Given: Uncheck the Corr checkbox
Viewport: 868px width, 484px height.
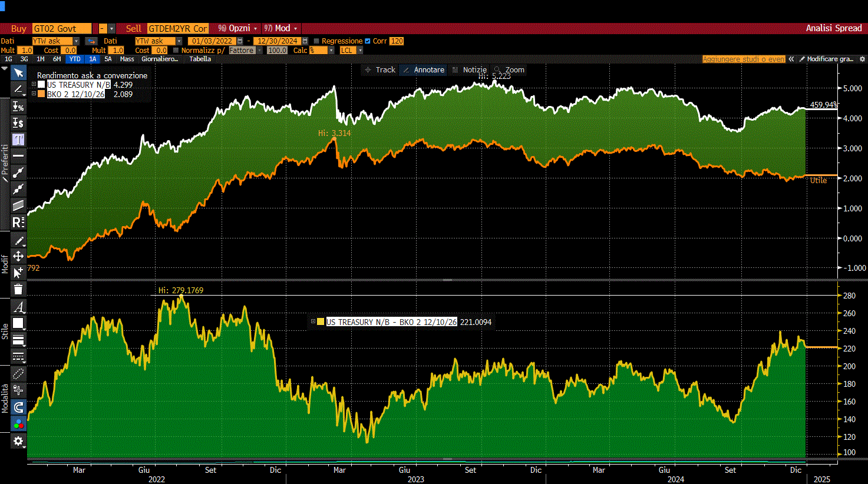Looking at the screenshot, I should pos(368,41).
